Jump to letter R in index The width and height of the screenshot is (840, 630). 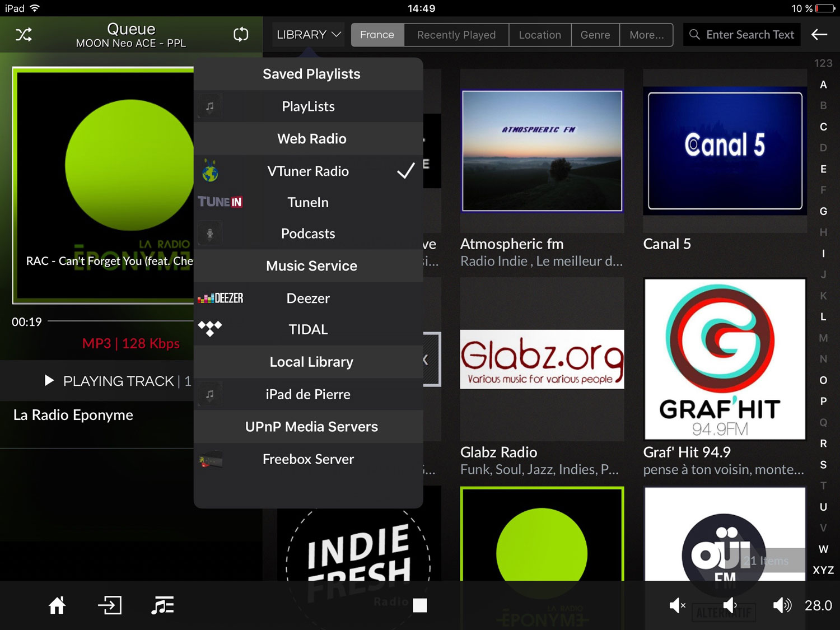(823, 444)
